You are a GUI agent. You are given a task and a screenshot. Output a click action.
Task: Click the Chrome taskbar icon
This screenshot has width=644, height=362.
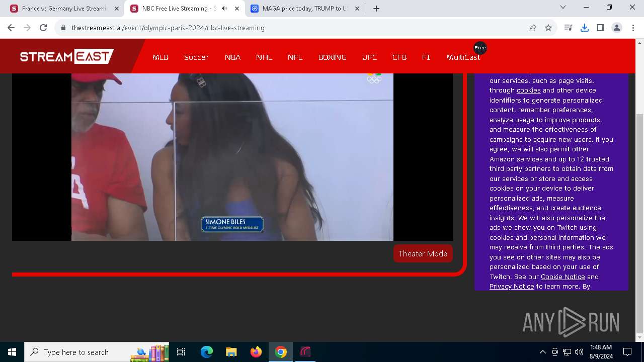coord(281,352)
